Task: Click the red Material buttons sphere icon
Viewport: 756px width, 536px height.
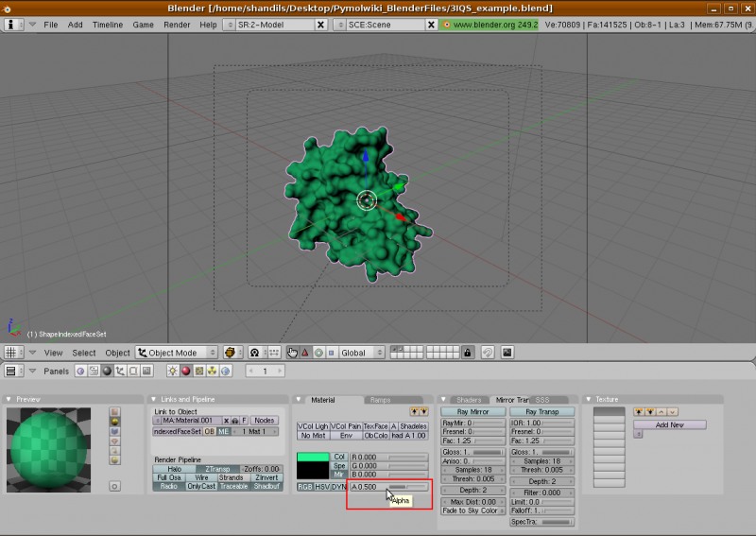Action: 186,371
